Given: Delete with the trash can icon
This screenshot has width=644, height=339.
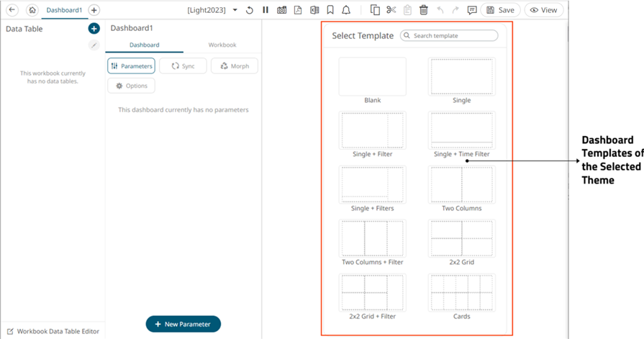Looking at the screenshot, I should [423, 10].
